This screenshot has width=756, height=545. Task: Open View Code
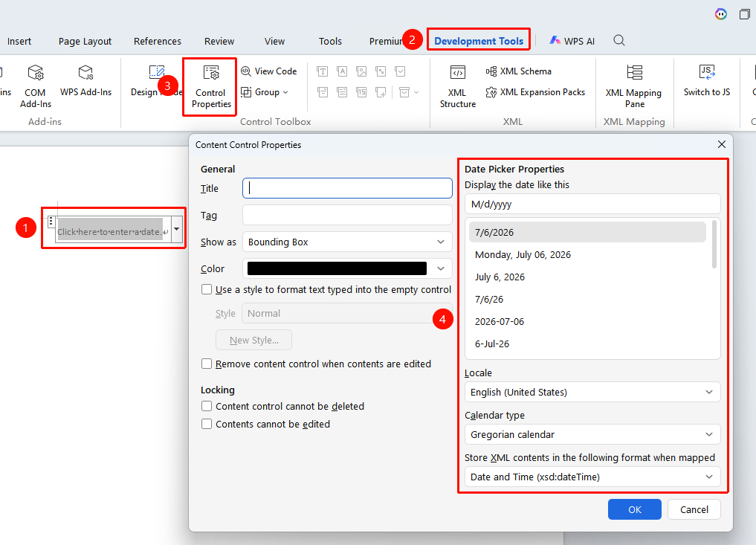[x=268, y=71]
